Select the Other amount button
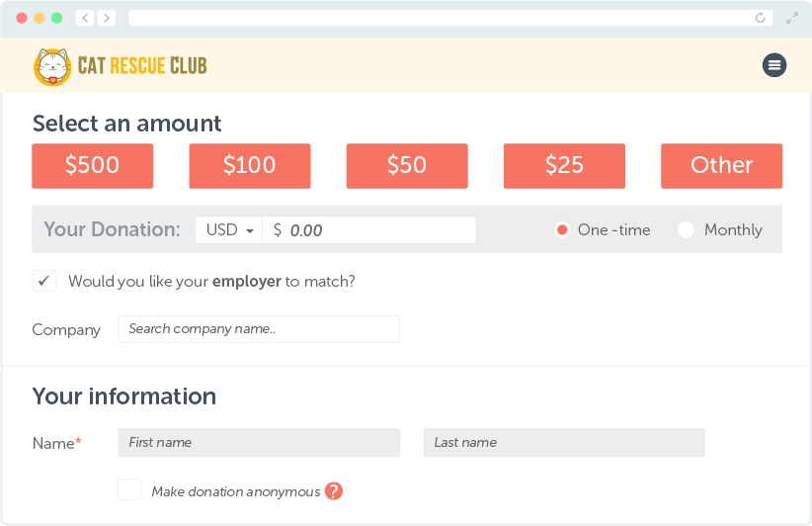 point(721,166)
